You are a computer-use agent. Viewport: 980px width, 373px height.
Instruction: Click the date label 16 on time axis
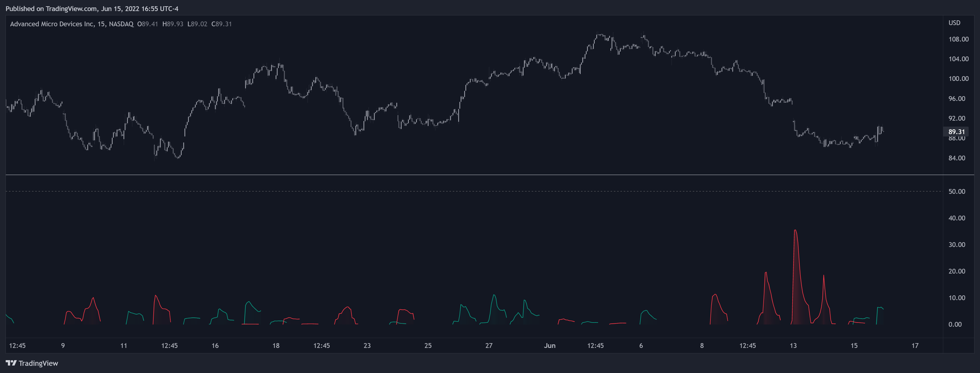click(215, 346)
